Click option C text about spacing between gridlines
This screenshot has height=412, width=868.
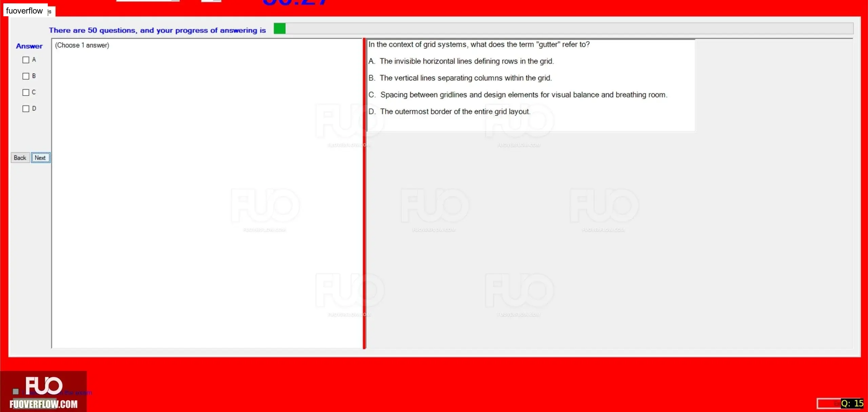click(x=518, y=95)
